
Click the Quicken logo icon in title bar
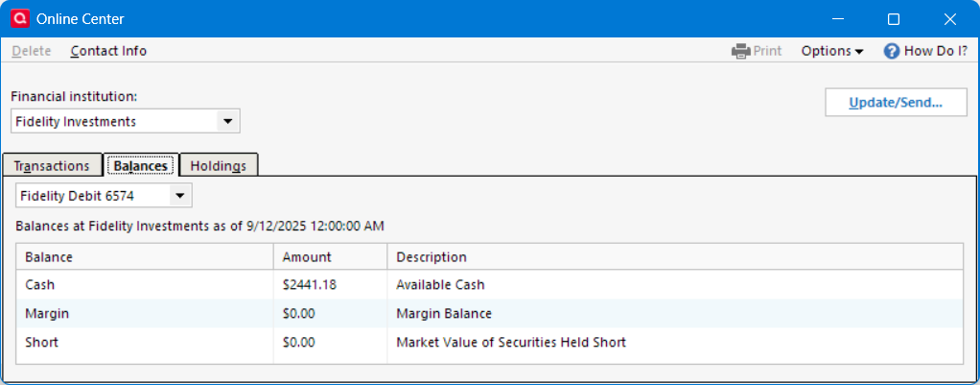(x=20, y=19)
